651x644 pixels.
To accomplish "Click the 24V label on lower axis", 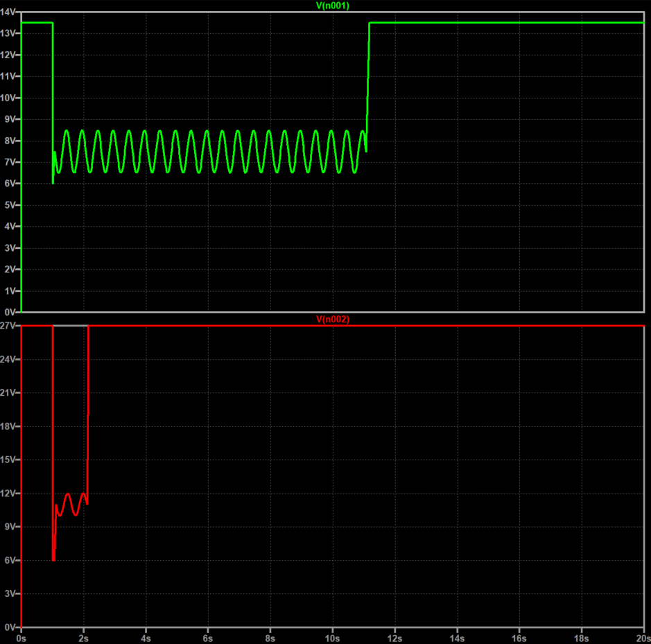I will 8,360.
